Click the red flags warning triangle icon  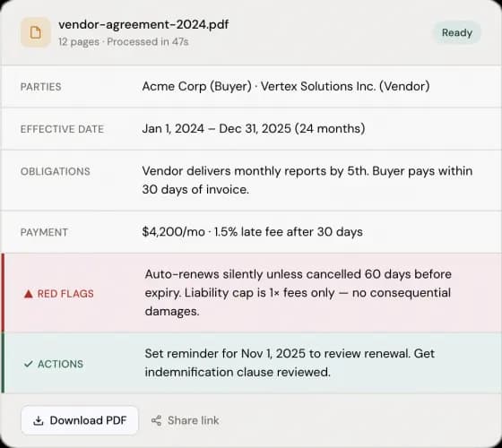pos(29,294)
